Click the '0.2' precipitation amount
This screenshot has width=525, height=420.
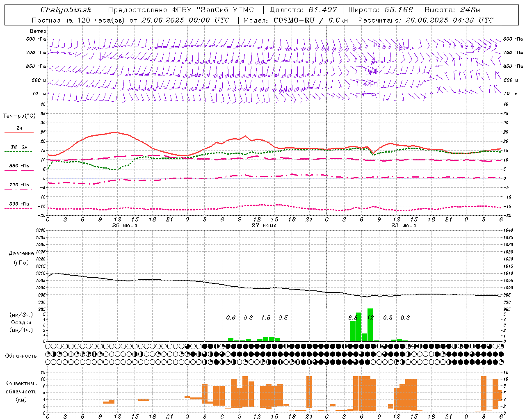pyautogui.click(x=388, y=317)
